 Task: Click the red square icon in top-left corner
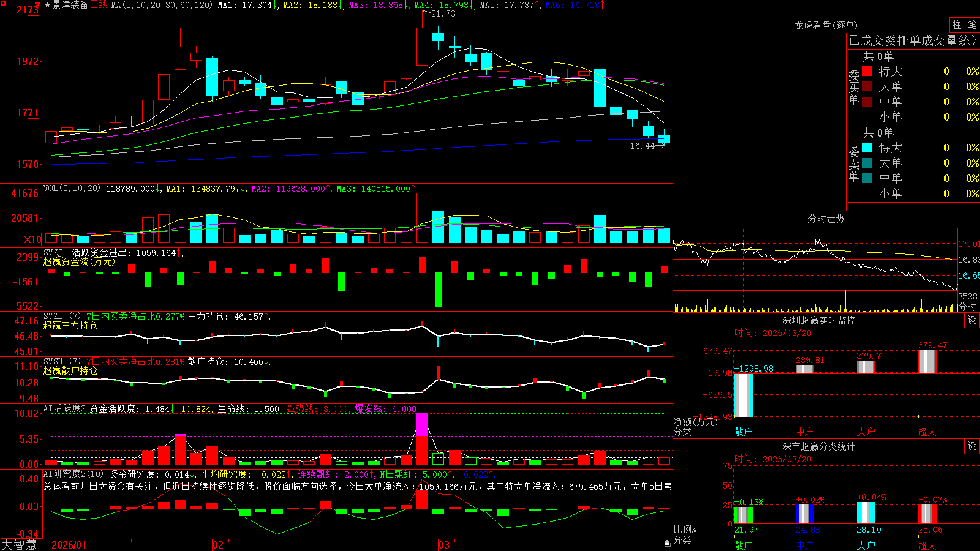(2, 3)
